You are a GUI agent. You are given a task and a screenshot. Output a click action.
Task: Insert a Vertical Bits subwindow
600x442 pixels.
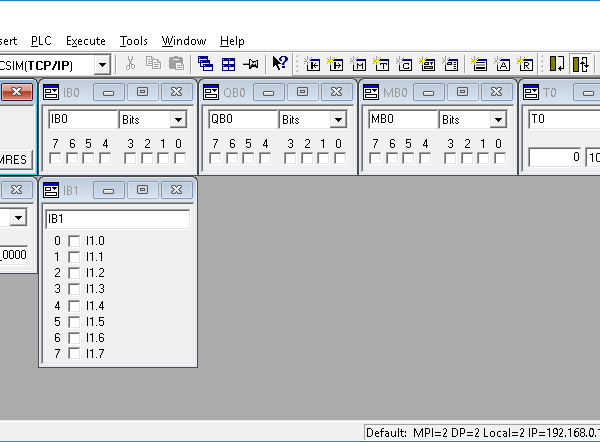tap(450, 64)
